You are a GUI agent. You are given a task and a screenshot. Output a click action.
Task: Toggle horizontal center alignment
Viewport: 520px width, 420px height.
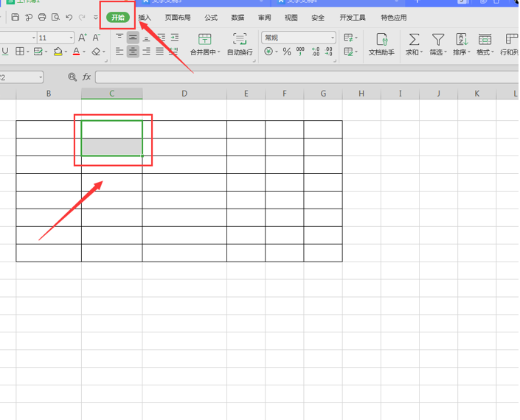pyautogui.click(x=133, y=52)
